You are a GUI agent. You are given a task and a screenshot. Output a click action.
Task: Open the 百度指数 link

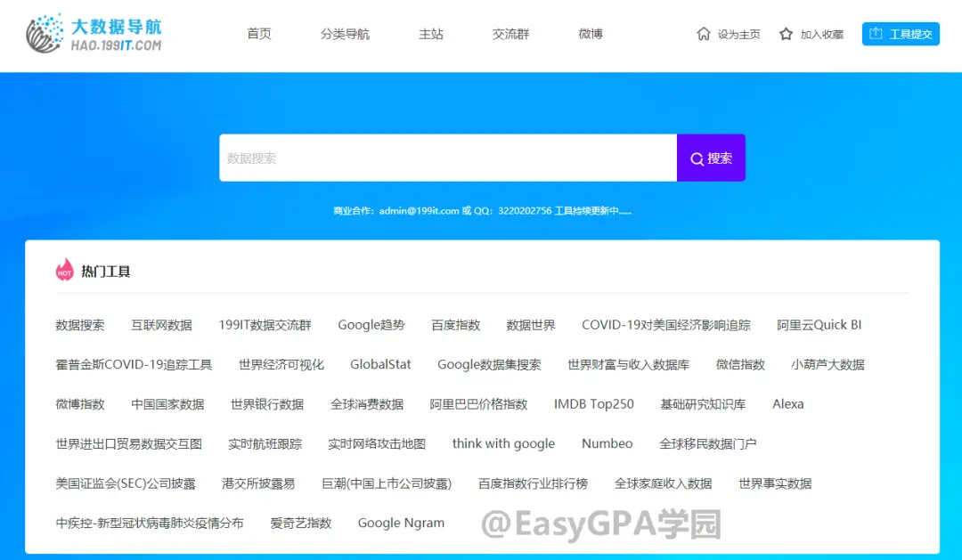pyautogui.click(x=455, y=325)
